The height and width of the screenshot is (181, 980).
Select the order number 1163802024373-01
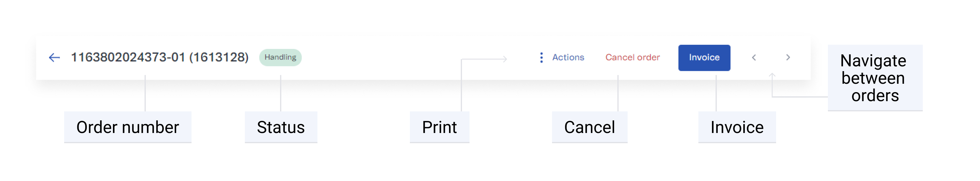[x=160, y=57]
